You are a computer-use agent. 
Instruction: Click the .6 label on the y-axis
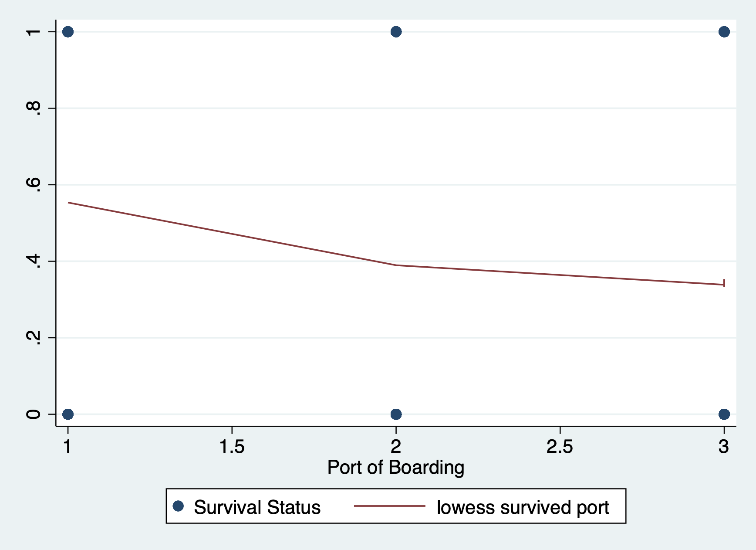(34, 185)
